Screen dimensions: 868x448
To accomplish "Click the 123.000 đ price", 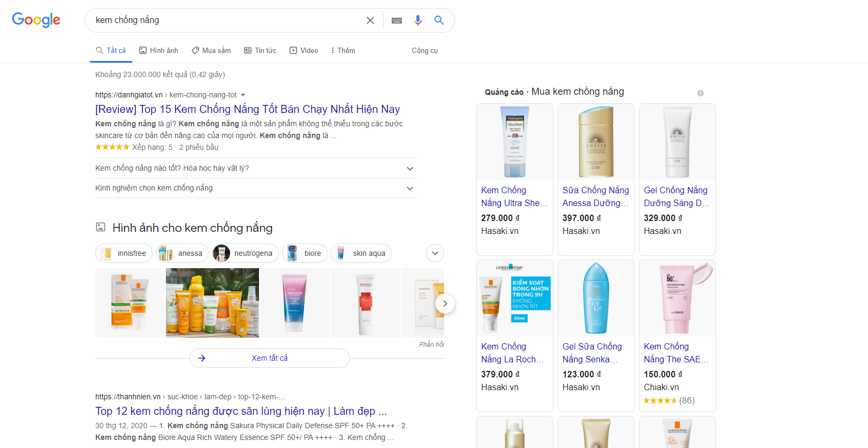I will tap(582, 374).
